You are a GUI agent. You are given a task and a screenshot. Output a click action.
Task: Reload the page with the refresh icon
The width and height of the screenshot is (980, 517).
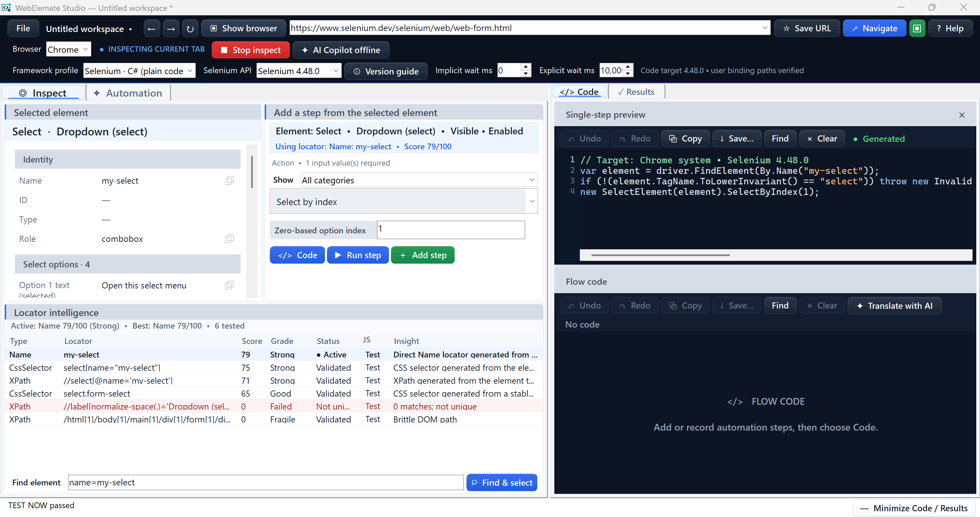190,29
